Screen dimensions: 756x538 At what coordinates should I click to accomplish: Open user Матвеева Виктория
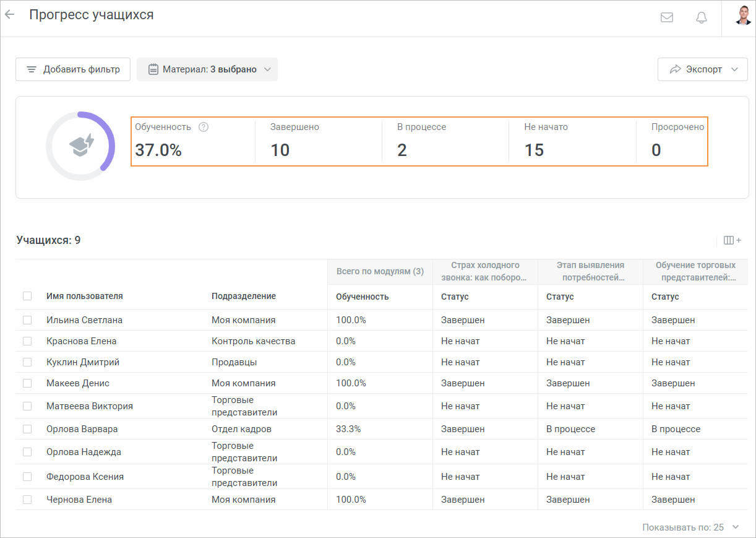90,406
